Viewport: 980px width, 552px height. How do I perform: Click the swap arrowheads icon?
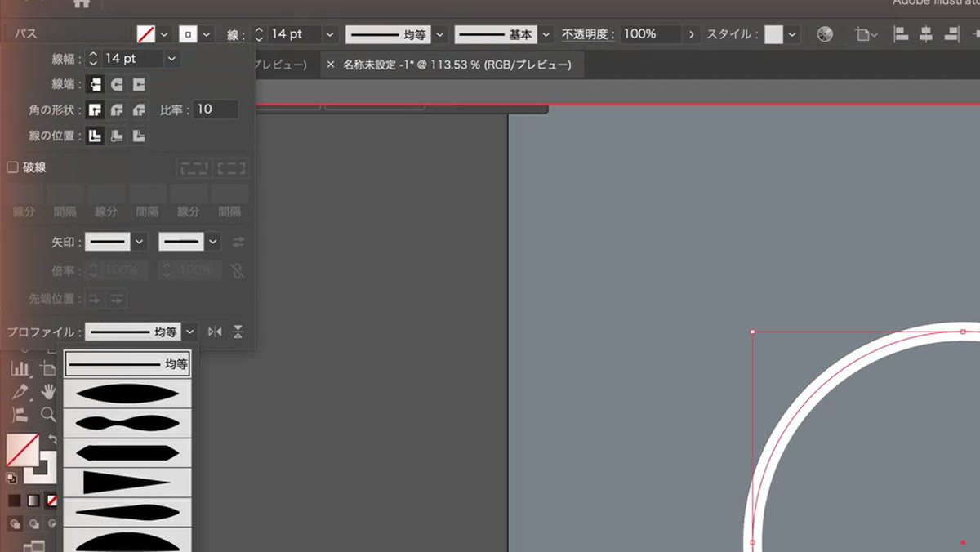(x=238, y=242)
